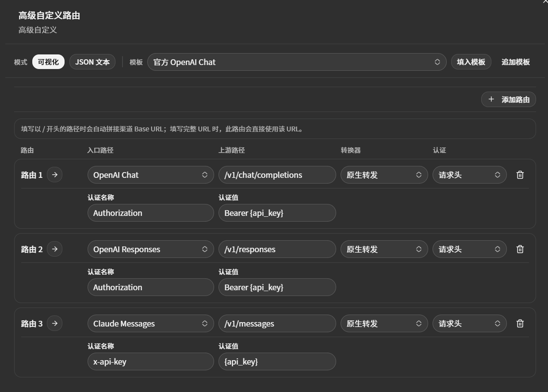Viewport: 548px width, 392px height.
Task: Click the 路由 2 label
Action: (32, 249)
